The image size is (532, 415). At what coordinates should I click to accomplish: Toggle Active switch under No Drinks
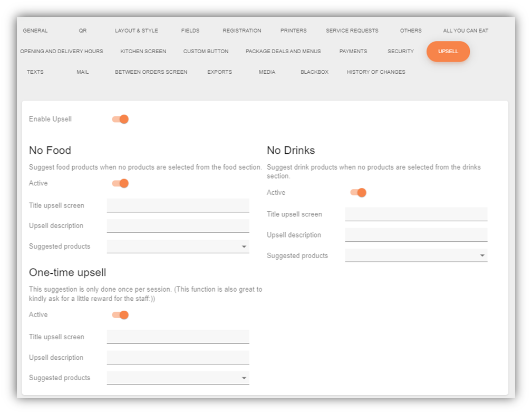pyautogui.click(x=359, y=192)
